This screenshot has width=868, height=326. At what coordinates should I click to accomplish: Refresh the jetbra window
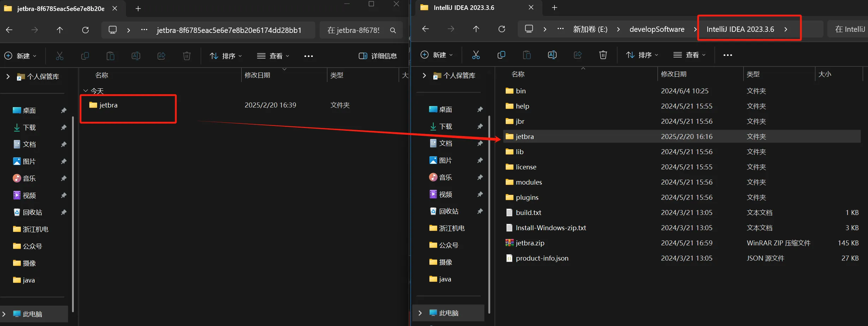85,30
